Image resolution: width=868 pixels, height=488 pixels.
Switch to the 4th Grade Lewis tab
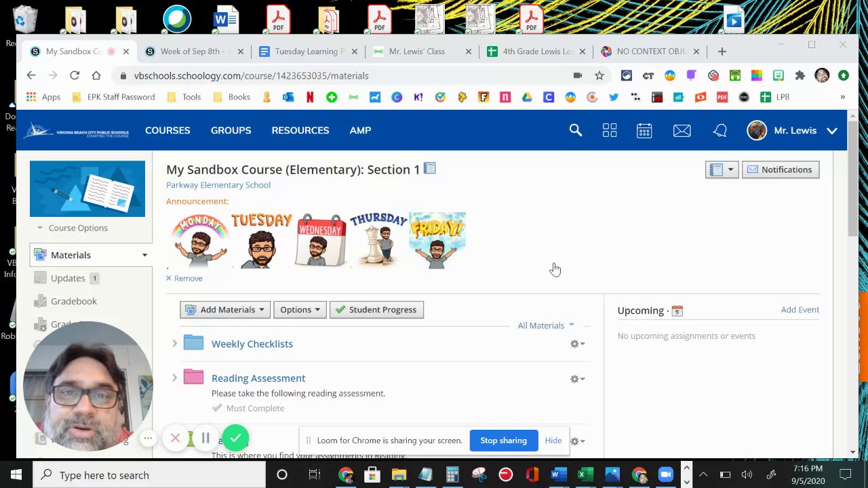point(536,52)
